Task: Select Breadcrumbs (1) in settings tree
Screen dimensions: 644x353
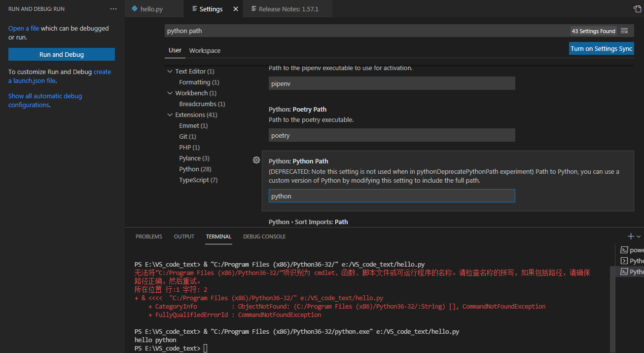Action: [202, 104]
